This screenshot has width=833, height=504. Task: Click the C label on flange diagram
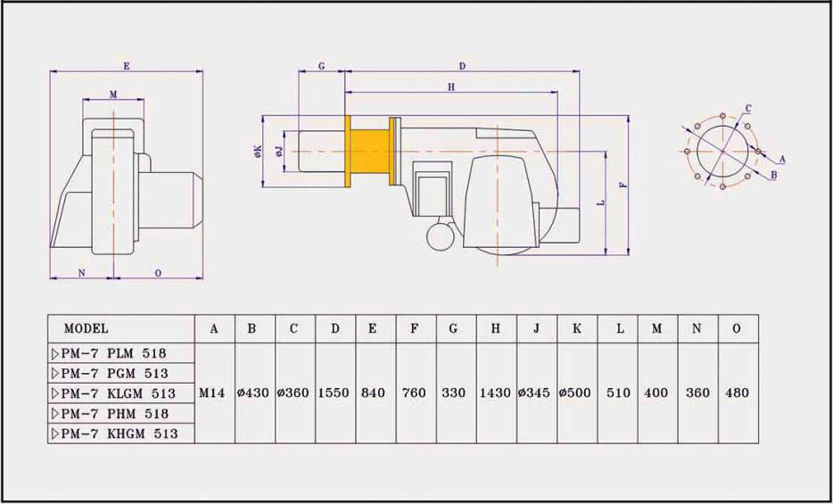tap(748, 108)
